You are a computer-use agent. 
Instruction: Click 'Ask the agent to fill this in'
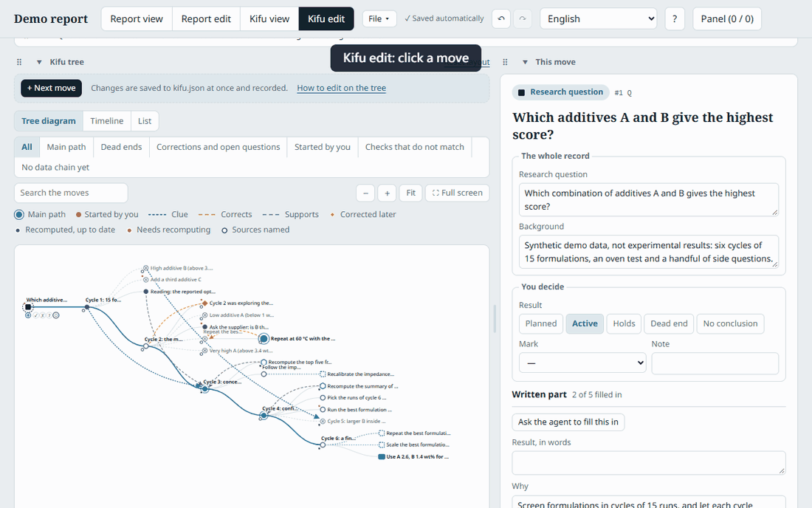tap(568, 422)
